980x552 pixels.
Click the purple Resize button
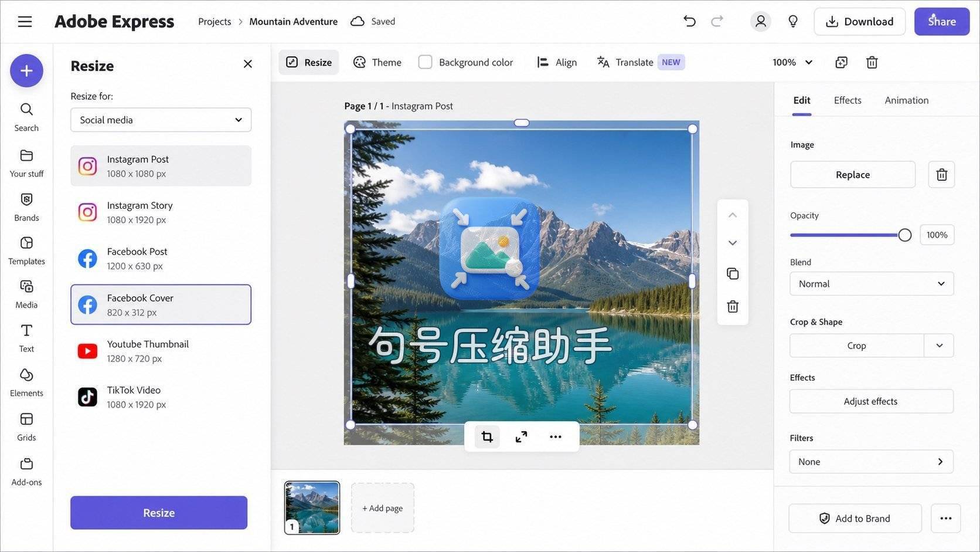(x=159, y=513)
